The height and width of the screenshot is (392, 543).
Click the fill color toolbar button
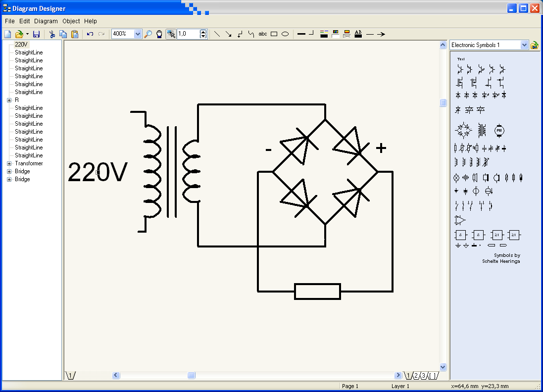[336, 34]
